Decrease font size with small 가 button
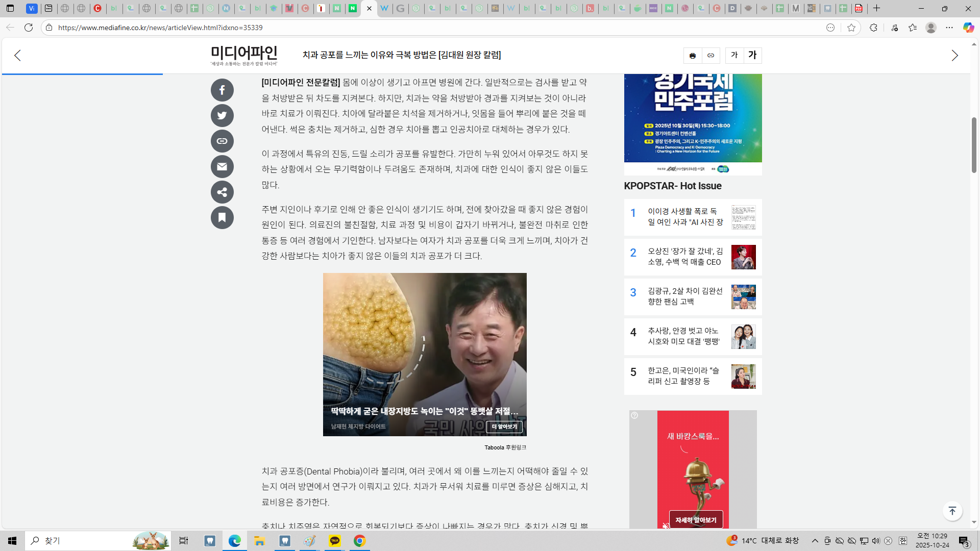 coord(734,56)
